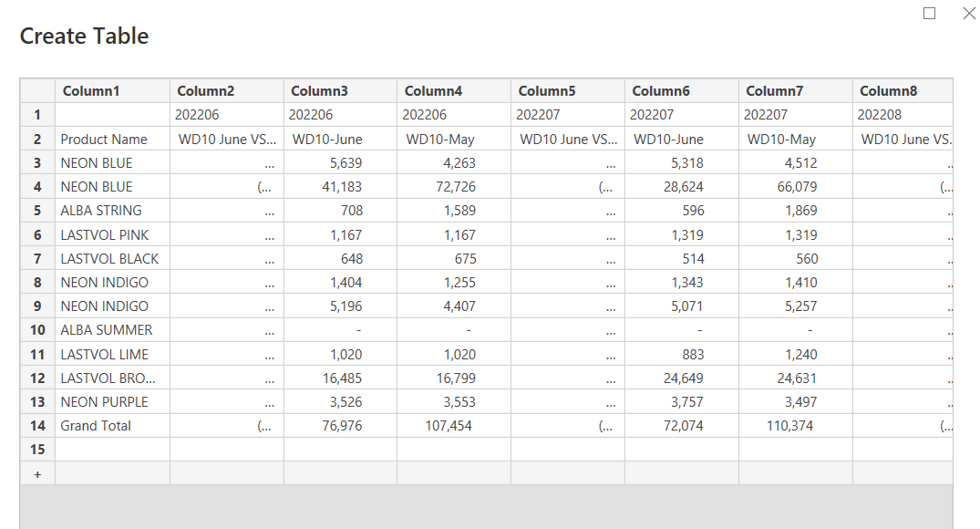This screenshot has width=980, height=529.
Task: Click the 72,726 value cell
Action: tap(454, 186)
